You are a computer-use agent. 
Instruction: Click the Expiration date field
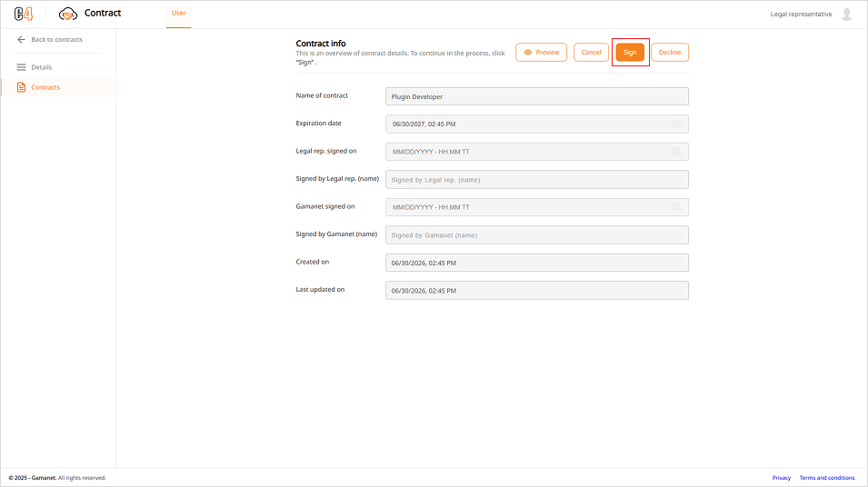pos(537,124)
